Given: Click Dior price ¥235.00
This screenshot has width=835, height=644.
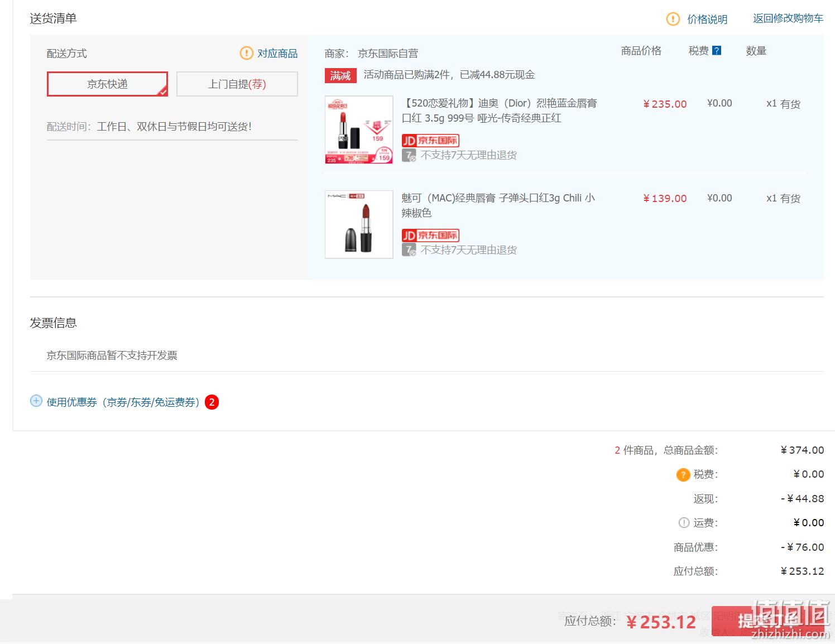Looking at the screenshot, I should [x=665, y=104].
